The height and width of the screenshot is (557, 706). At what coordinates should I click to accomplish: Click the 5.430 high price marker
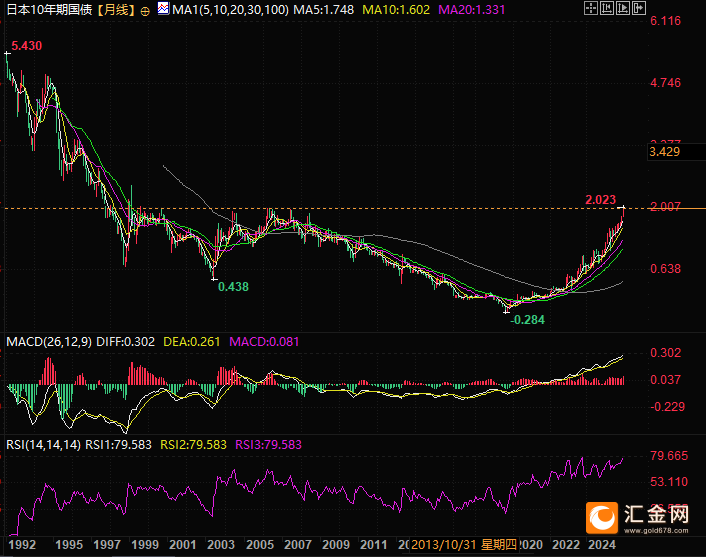(27, 46)
